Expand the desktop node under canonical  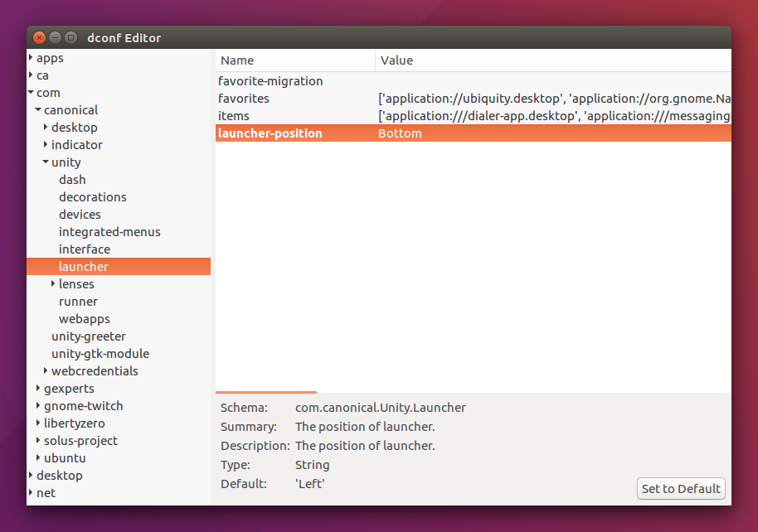(x=46, y=127)
